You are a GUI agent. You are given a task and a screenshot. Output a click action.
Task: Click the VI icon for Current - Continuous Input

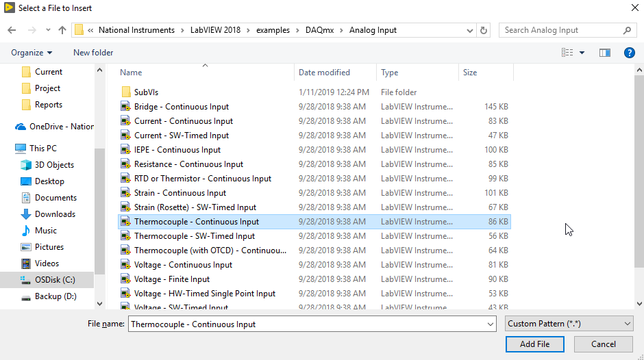click(x=125, y=120)
